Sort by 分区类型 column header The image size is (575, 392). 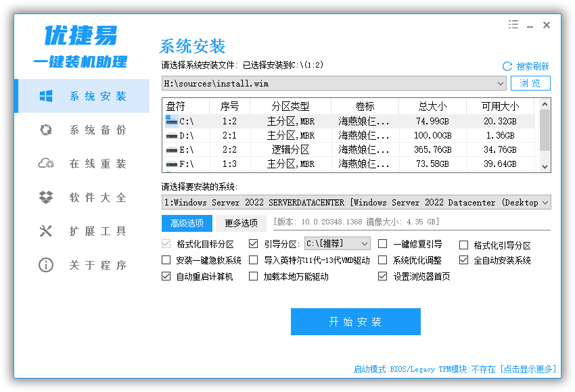click(290, 106)
